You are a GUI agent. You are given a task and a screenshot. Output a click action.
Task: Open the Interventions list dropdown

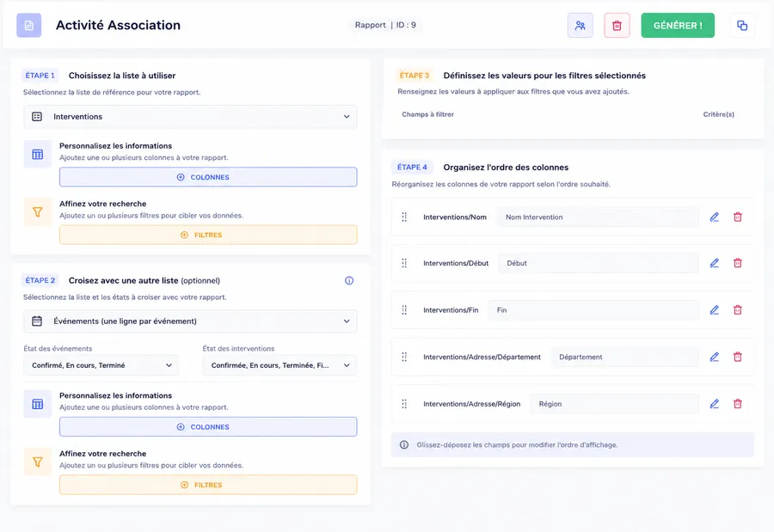[190, 117]
